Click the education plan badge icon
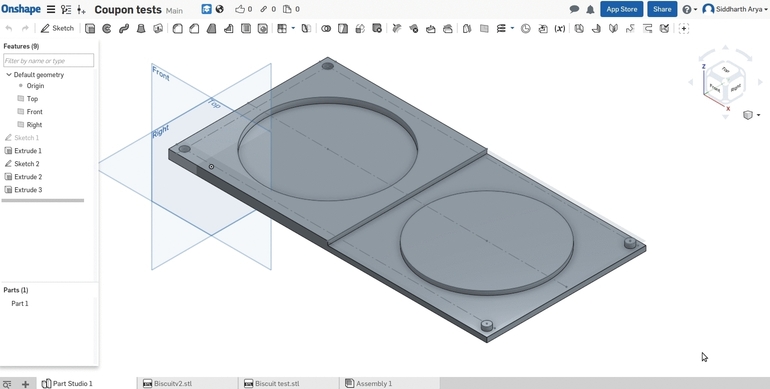 coord(207,9)
